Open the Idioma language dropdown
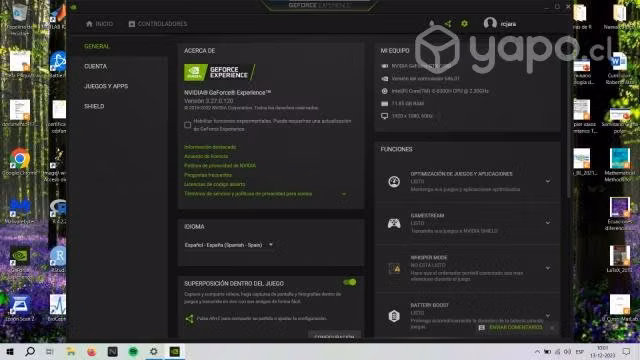The width and height of the screenshot is (640, 360). (229, 245)
